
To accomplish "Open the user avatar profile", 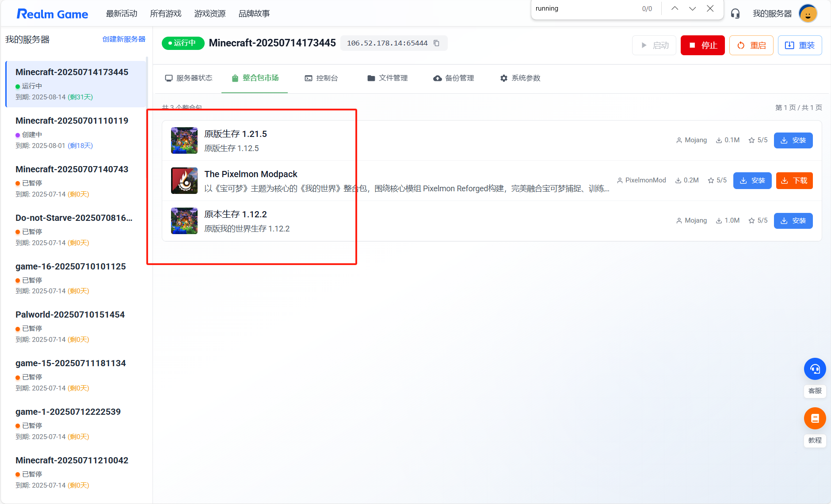I will [x=808, y=14].
